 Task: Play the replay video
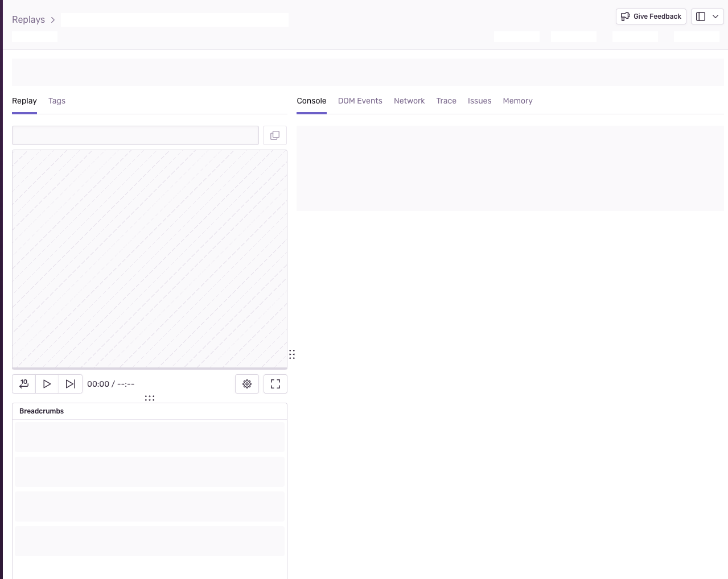47,384
